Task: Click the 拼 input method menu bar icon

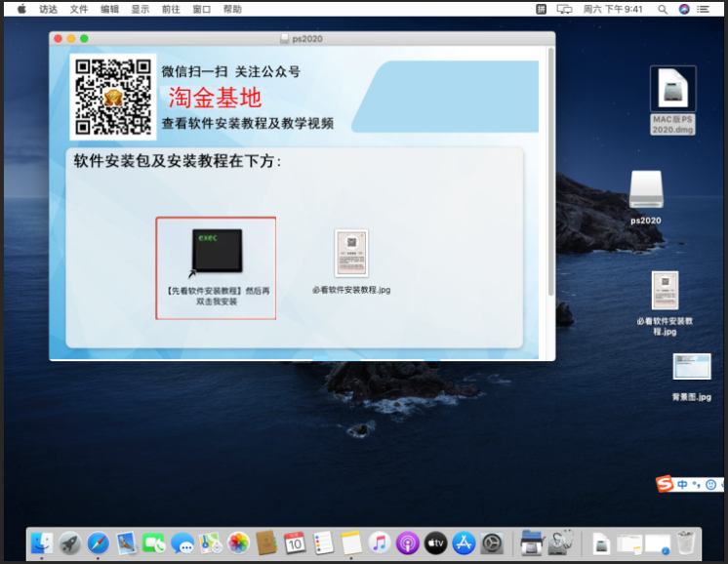Action: pyautogui.click(x=541, y=10)
